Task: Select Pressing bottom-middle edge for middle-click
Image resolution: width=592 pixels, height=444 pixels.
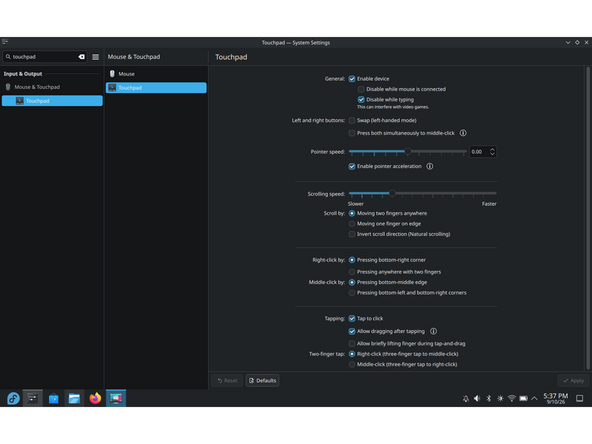Action: point(352,282)
